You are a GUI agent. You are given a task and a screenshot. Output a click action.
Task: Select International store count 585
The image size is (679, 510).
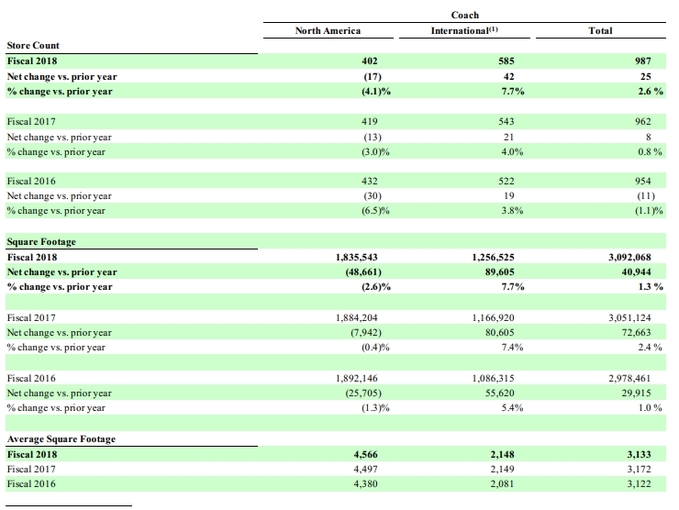pos(506,61)
